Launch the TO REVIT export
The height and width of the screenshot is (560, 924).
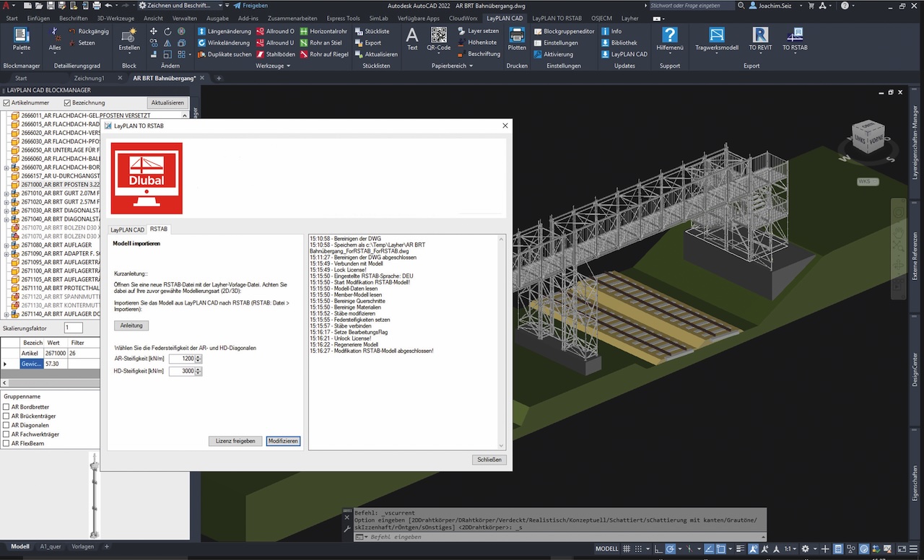[760, 36]
